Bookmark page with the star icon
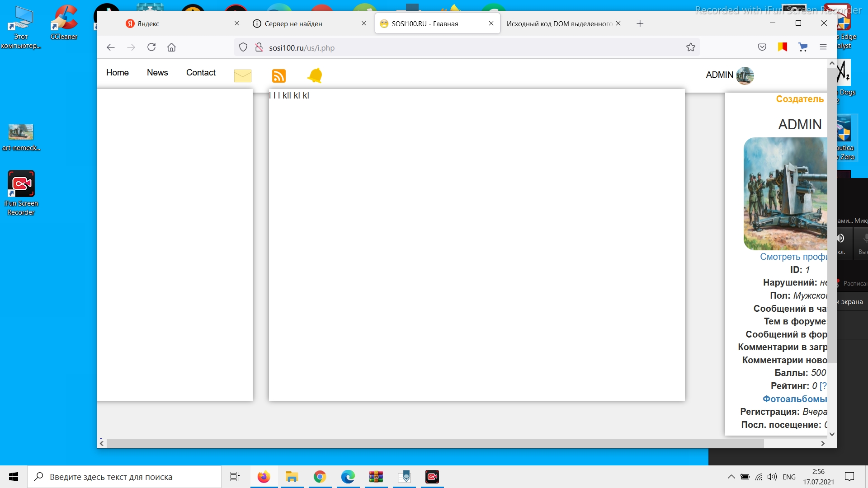 tap(690, 47)
